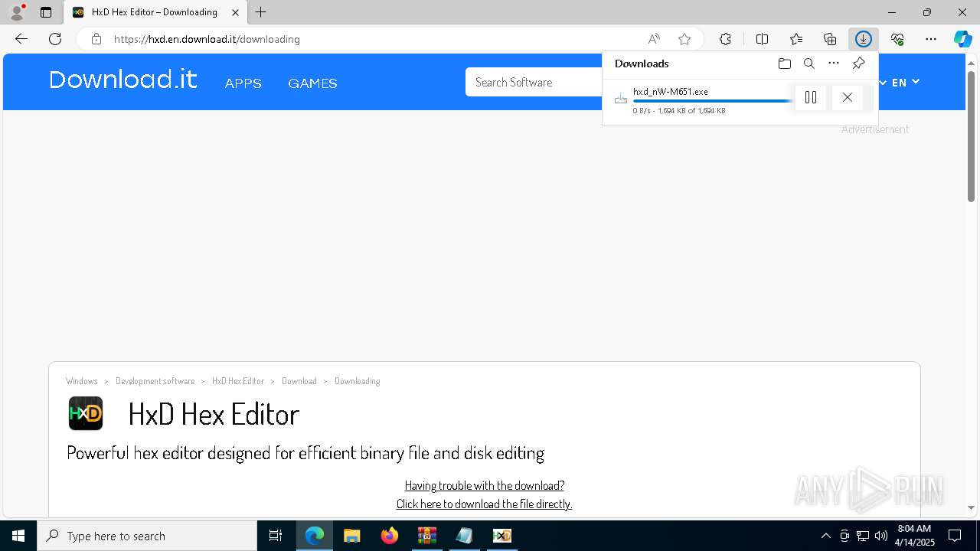This screenshot has width=980, height=551.
Task: Open the notification center
Action: pyautogui.click(x=955, y=536)
